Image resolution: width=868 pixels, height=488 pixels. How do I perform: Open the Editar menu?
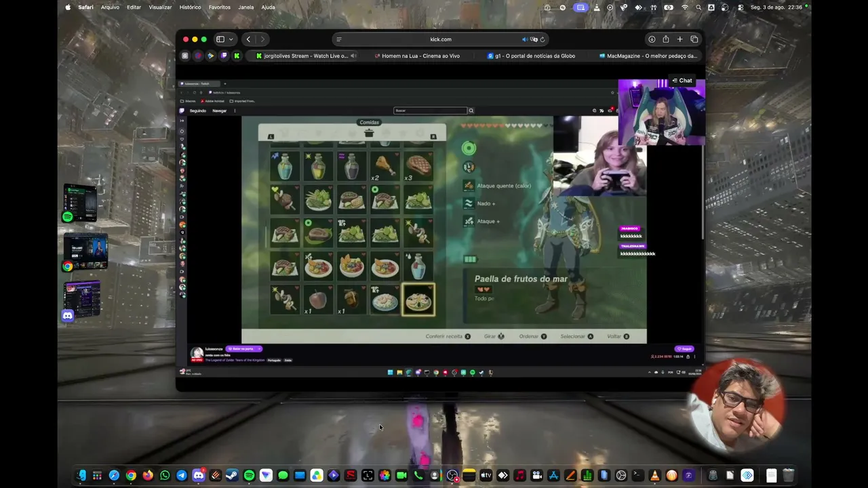pyautogui.click(x=134, y=7)
